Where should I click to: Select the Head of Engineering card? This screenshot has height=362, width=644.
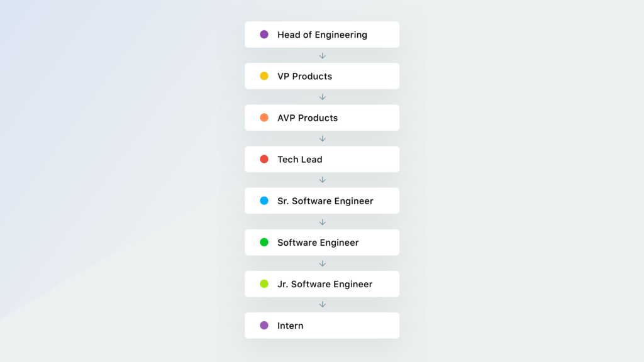coord(322,35)
